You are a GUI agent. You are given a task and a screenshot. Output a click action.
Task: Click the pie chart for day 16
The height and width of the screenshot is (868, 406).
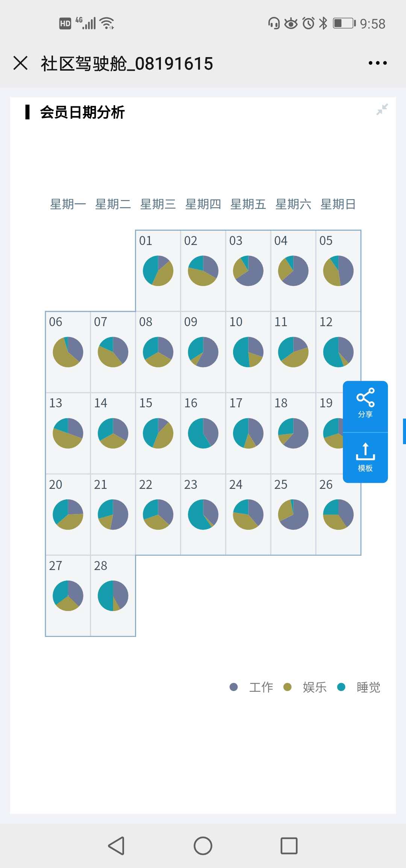(203, 433)
